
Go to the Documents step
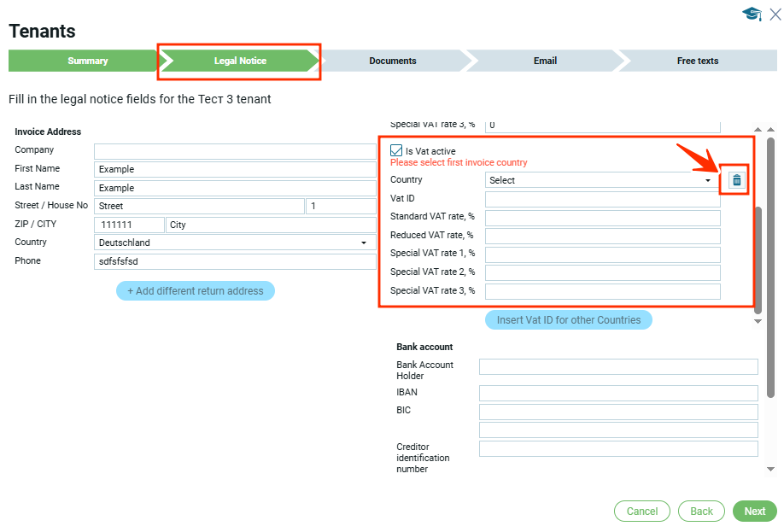point(392,61)
